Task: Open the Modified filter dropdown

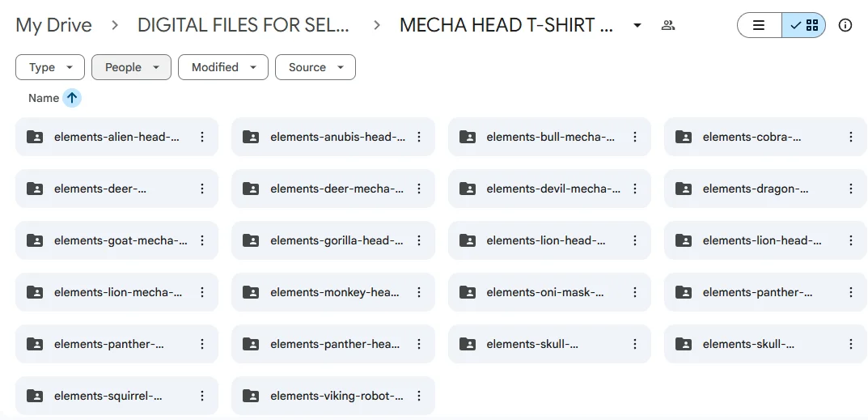Action: pyautogui.click(x=222, y=67)
